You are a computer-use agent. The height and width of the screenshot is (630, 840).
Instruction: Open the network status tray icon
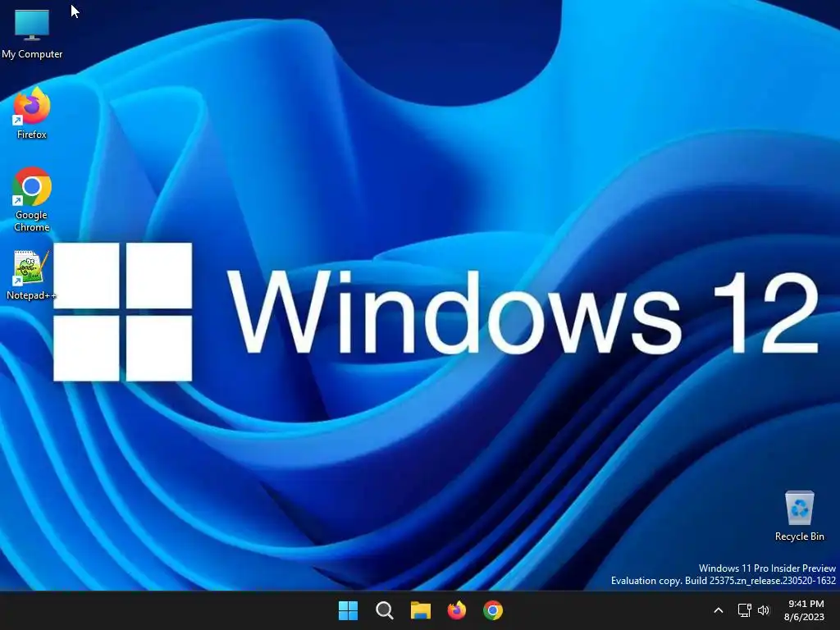(744, 610)
